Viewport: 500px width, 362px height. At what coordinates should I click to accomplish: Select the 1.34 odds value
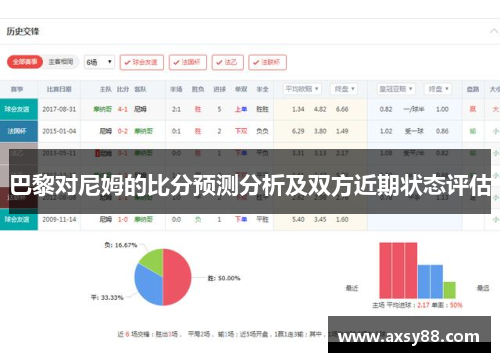(298, 109)
